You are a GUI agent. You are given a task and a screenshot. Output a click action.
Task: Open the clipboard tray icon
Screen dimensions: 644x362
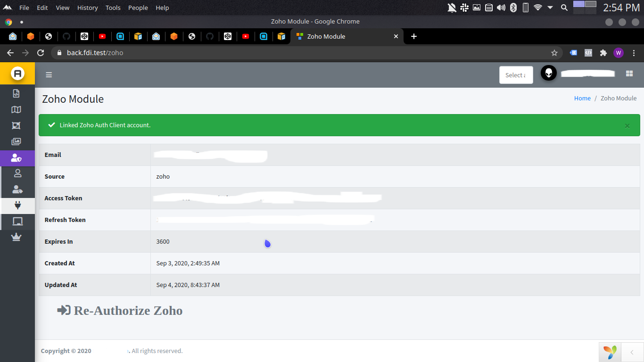click(489, 8)
